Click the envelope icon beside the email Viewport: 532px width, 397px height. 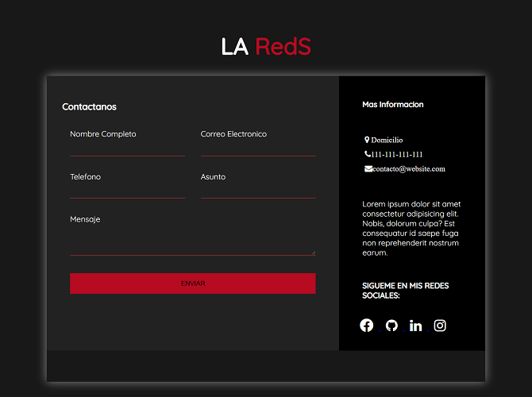(x=368, y=168)
